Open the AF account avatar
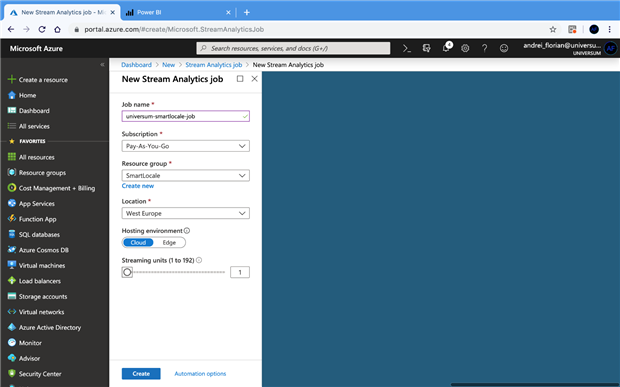This screenshot has width=620, height=387. [611, 49]
